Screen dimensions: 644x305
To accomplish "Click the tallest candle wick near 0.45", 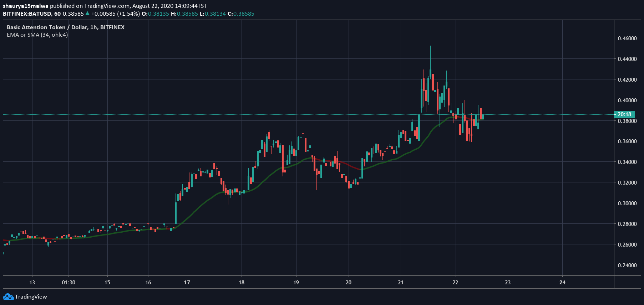I will (430, 57).
